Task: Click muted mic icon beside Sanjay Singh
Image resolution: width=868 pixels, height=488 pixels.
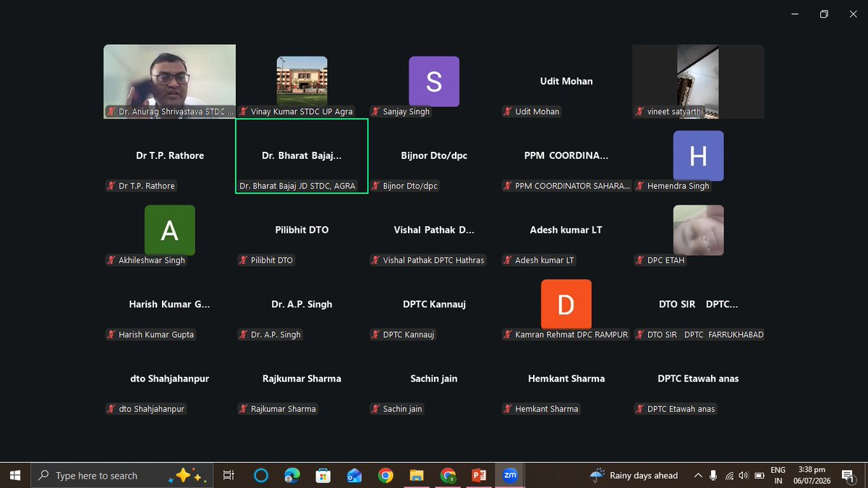Action: [x=376, y=111]
